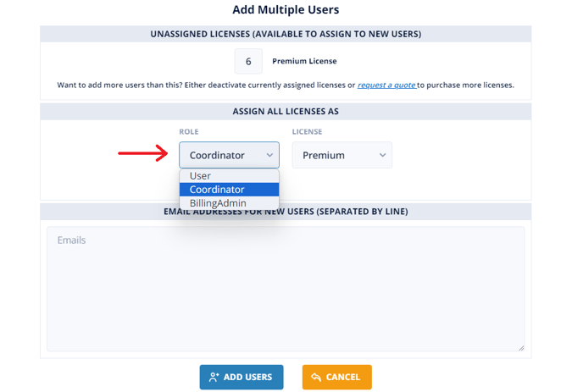Choose Coordinator option in role list
583x392 pixels.
[x=229, y=190]
